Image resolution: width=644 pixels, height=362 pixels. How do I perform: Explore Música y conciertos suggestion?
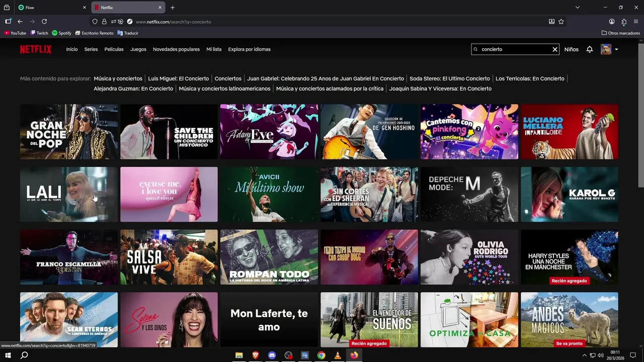pos(118,78)
